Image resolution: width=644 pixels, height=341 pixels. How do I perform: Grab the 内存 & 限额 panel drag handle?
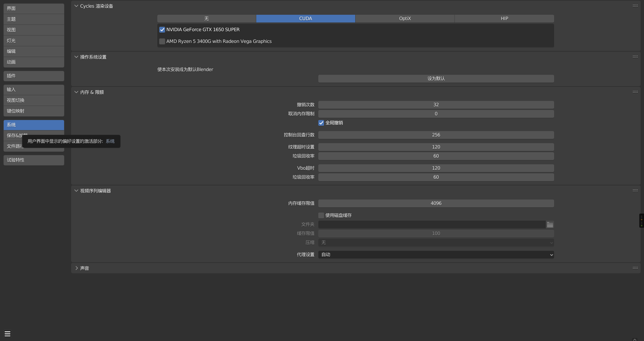635,92
